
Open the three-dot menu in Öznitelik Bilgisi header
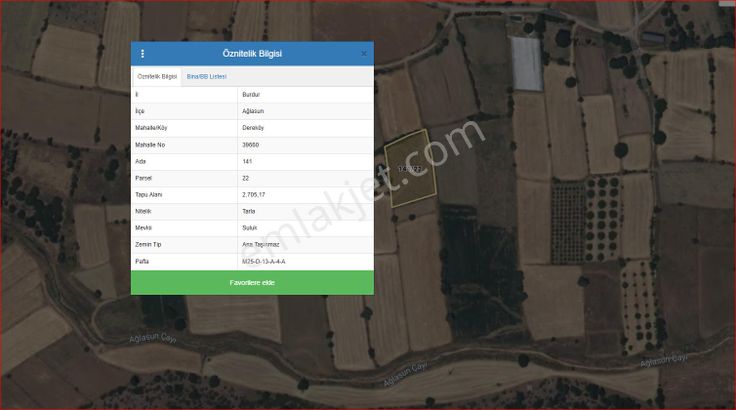[x=142, y=54]
